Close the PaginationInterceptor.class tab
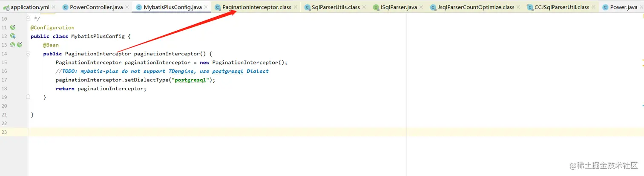The width and height of the screenshot is (644, 176). pos(296,7)
